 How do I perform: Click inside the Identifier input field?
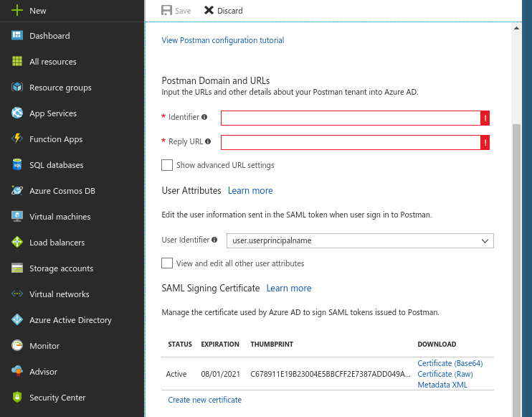click(x=351, y=118)
